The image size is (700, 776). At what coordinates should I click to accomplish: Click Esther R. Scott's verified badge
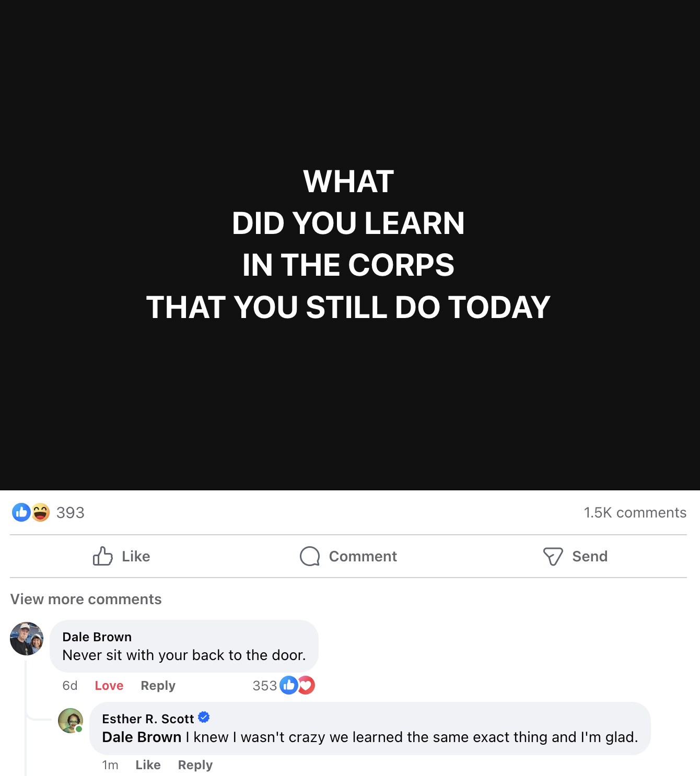[x=204, y=718]
